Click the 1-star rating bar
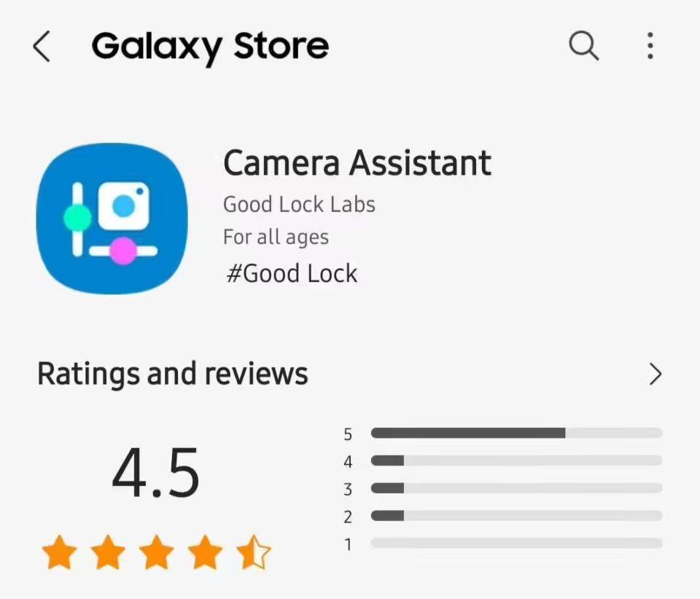Viewport: 700px width, 599px height. click(x=516, y=544)
